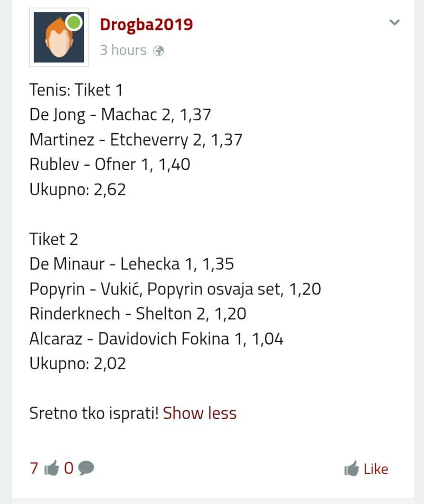Open the speech bubble comments icon
This screenshot has height=504, width=424.
(x=86, y=468)
